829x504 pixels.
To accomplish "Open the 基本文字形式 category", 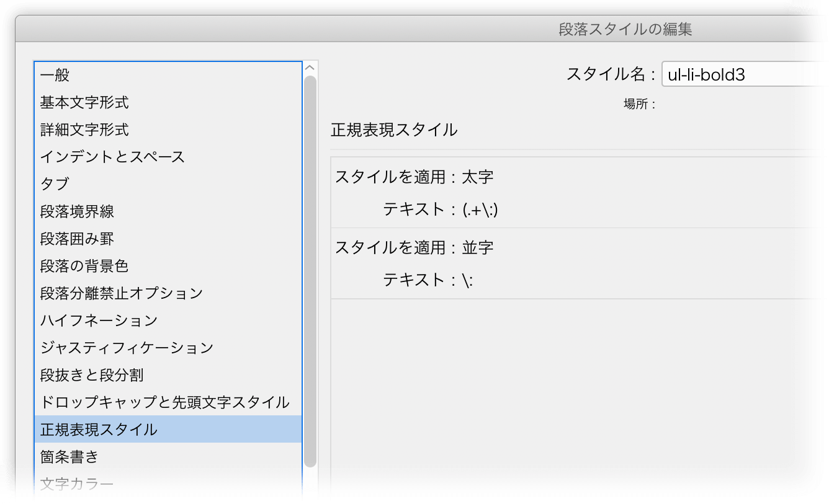I will [x=168, y=102].
